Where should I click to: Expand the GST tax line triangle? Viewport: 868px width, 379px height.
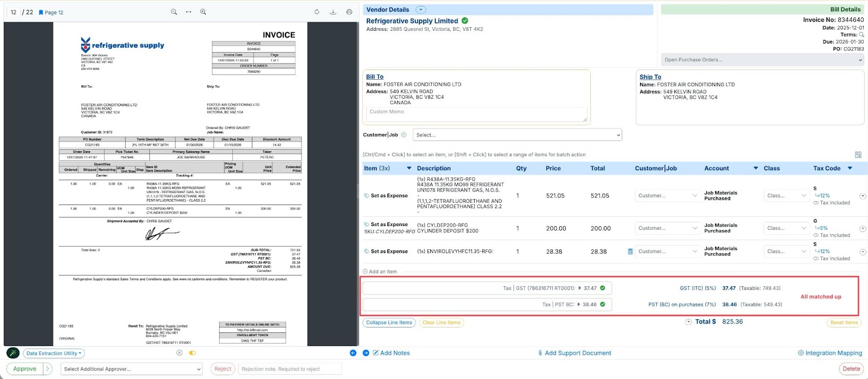(x=580, y=288)
